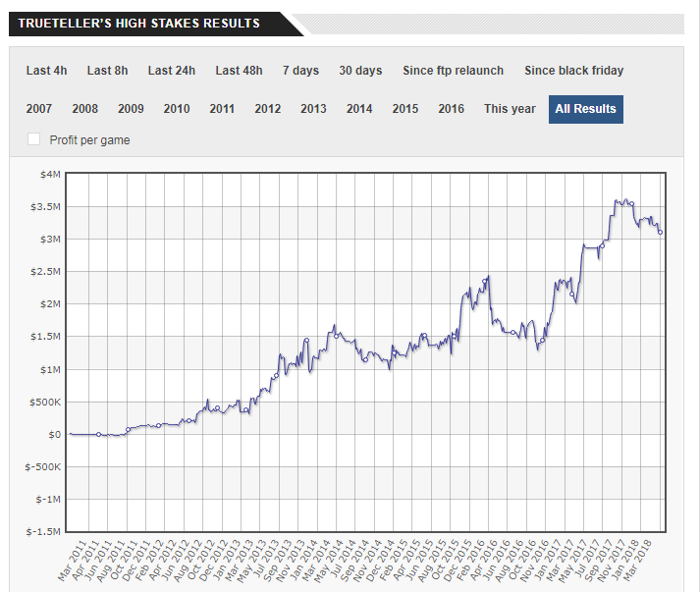Switch to the 7 days filter
Image resolution: width=700 pixels, height=592 pixels.
(300, 71)
